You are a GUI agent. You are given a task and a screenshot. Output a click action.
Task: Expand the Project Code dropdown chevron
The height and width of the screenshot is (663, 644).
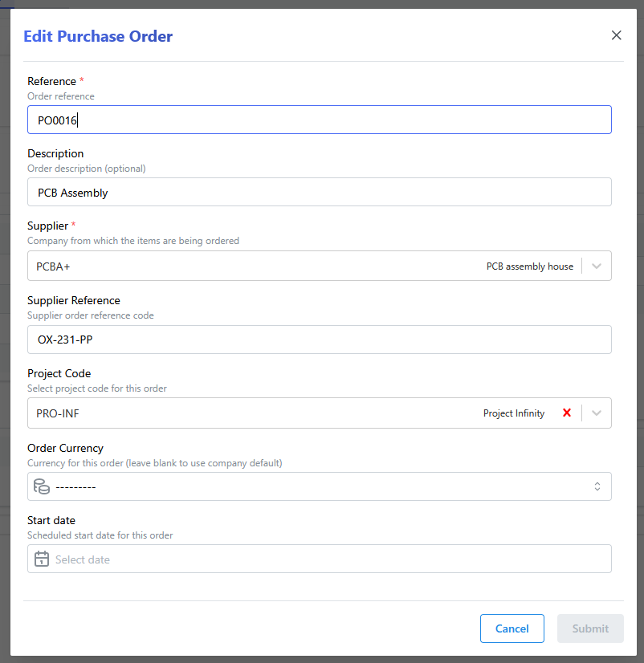(597, 413)
